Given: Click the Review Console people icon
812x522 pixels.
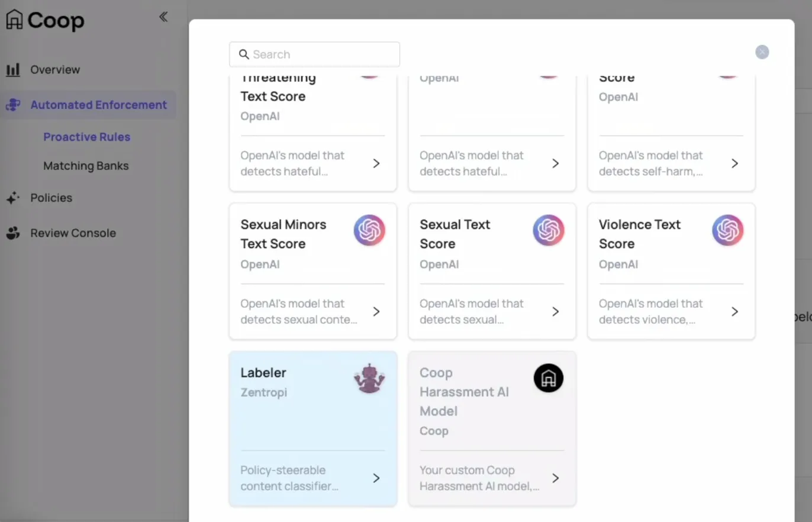Looking at the screenshot, I should click(x=13, y=233).
